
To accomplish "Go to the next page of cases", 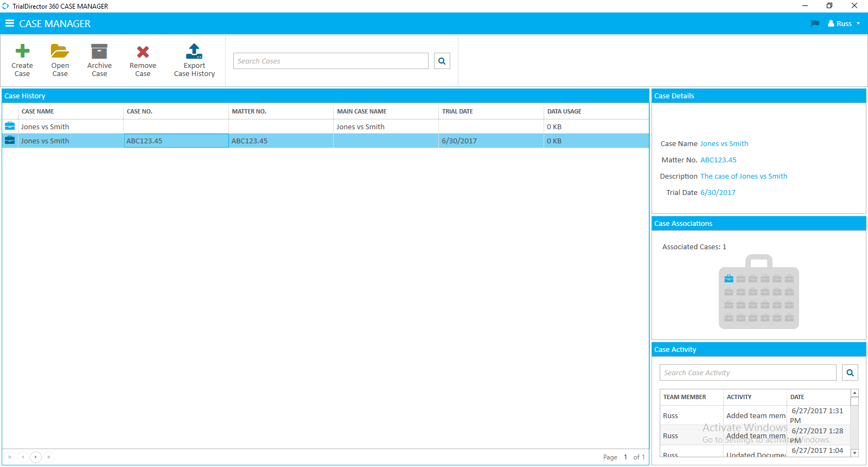I will point(36,457).
